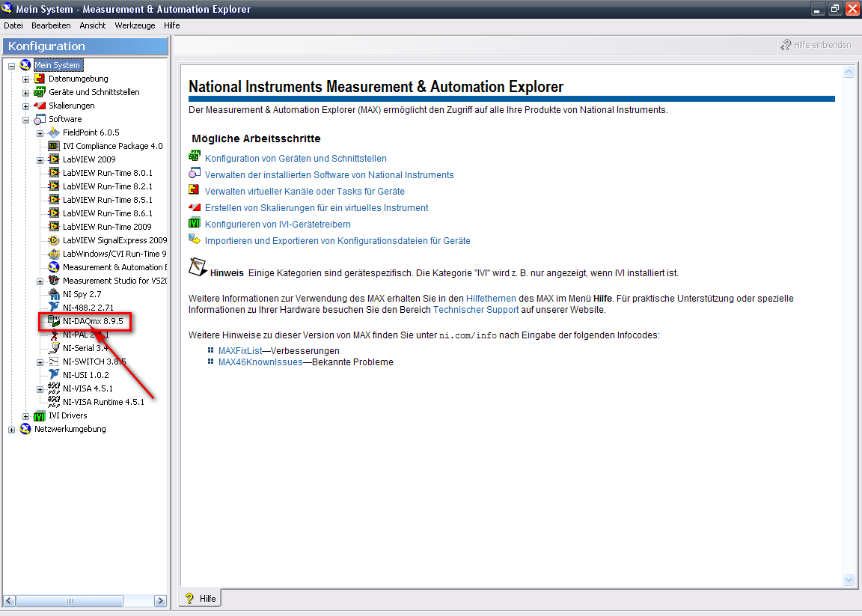Collapse the Mein System tree node
Viewport: 862px width, 616px height.
(x=11, y=65)
